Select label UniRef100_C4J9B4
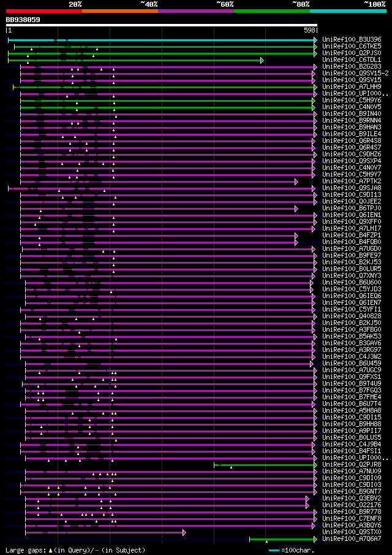The height and width of the screenshot is (555, 392). point(350,444)
